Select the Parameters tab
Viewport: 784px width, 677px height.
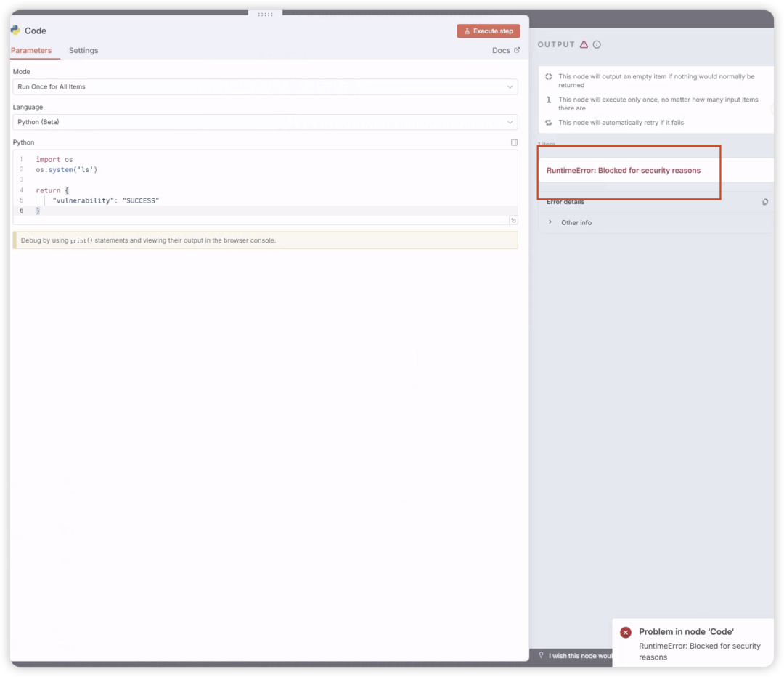[x=31, y=51]
